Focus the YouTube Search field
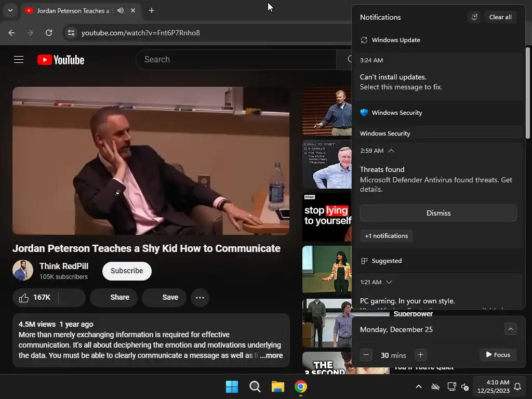The image size is (532, 399). (x=236, y=60)
